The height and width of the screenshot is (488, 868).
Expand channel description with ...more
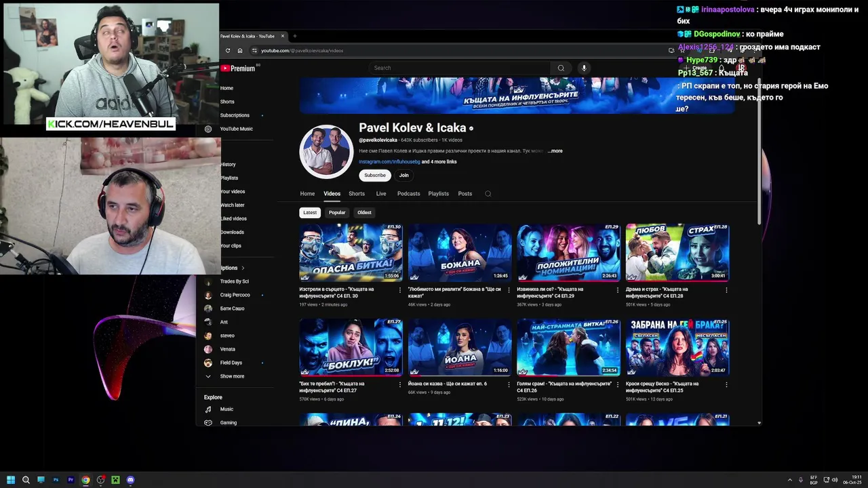pos(555,151)
